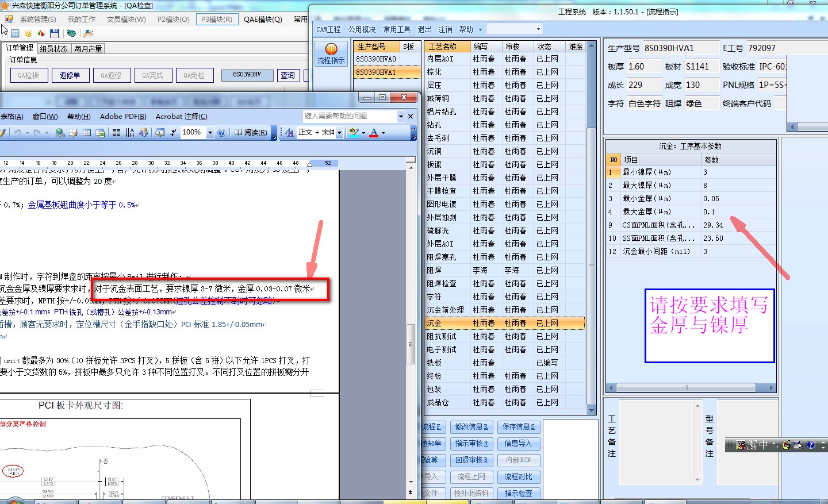Open Styles and Formatting AA icon
The height and width of the screenshot is (504, 828).
(289, 133)
